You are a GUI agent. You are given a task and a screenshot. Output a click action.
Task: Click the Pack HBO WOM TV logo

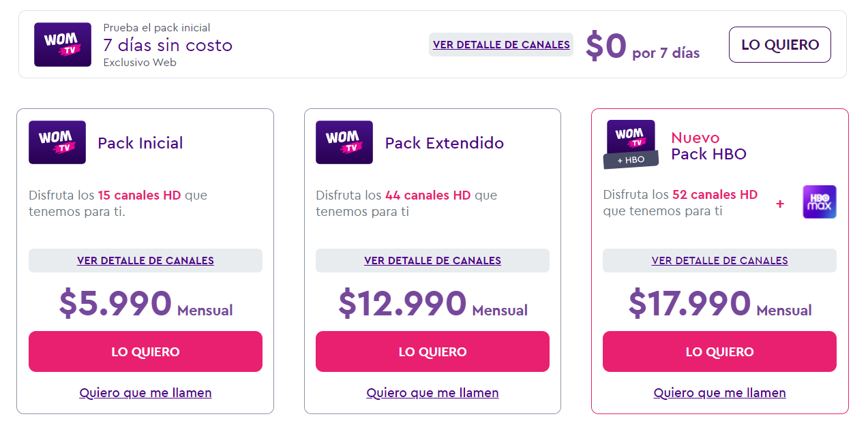click(631, 140)
